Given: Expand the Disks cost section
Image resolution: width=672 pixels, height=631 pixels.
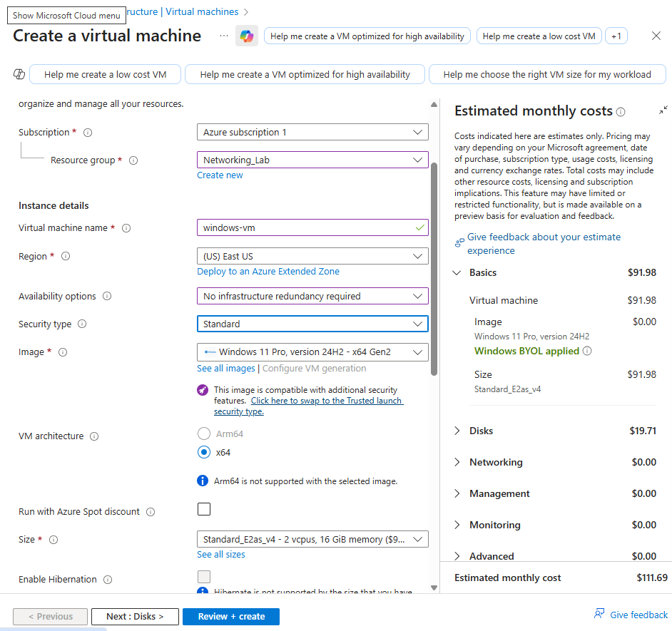Looking at the screenshot, I should [x=457, y=431].
